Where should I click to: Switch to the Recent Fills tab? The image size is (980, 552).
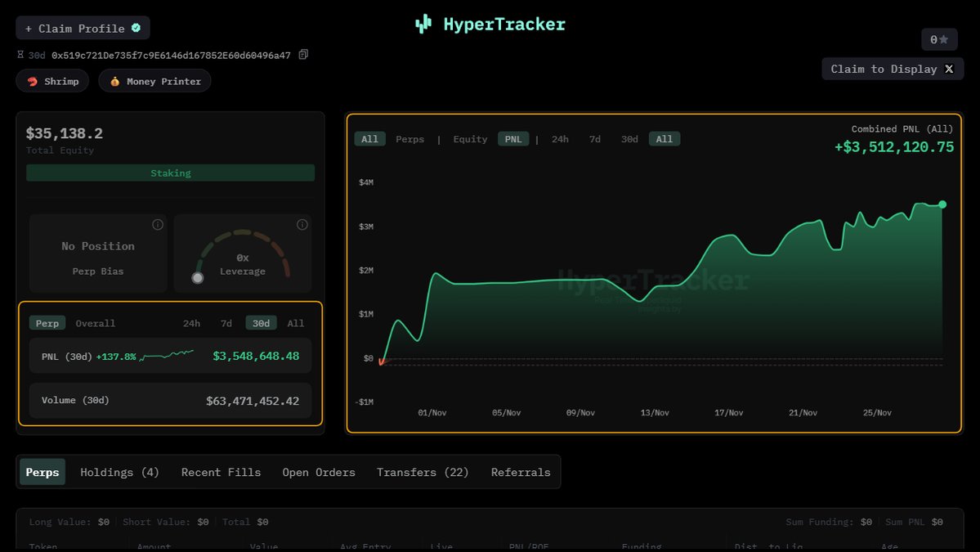[x=221, y=472]
